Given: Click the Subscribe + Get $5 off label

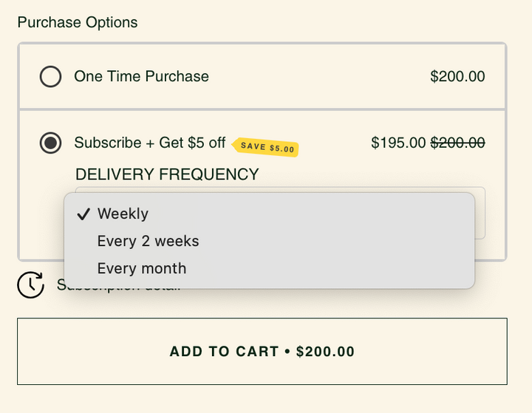Looking at the screenshot, I should [x=149, y=143].
